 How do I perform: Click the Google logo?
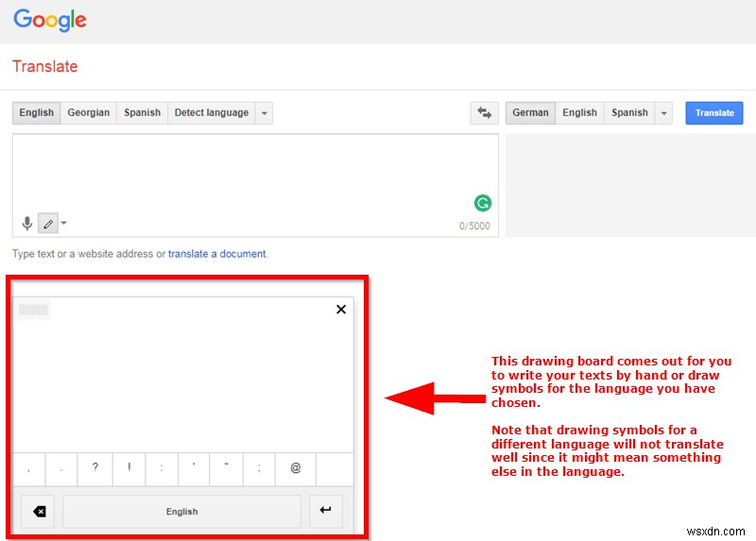pos(50,20)
